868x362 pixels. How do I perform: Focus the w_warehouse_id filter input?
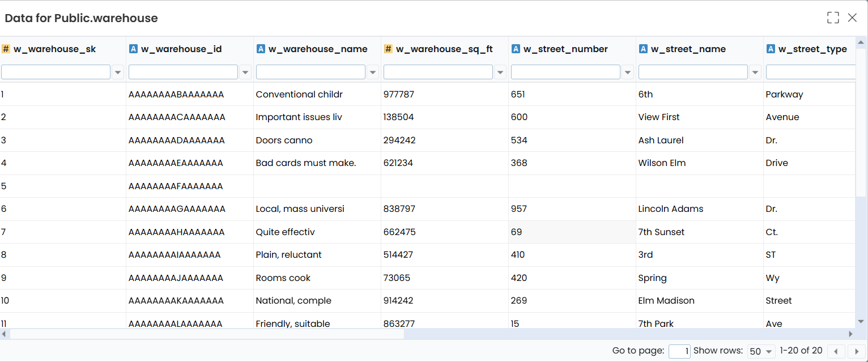(183, 72)
